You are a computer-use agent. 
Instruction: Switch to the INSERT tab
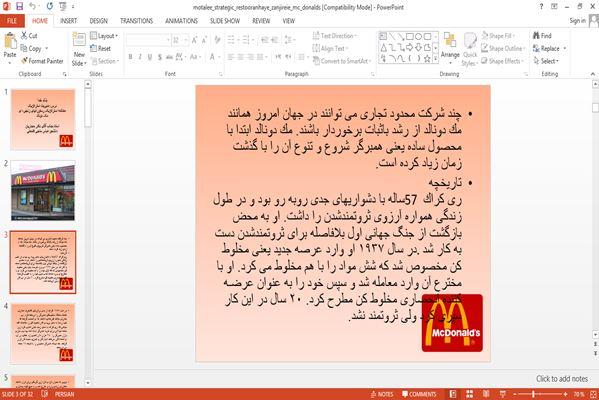tap(68, 21)
